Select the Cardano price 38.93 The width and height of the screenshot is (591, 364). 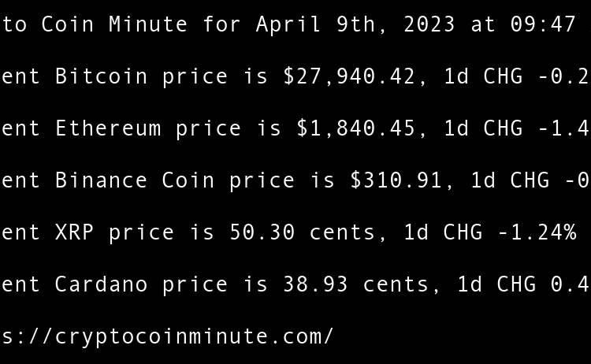pyautogui.click(x=315, y=284)
